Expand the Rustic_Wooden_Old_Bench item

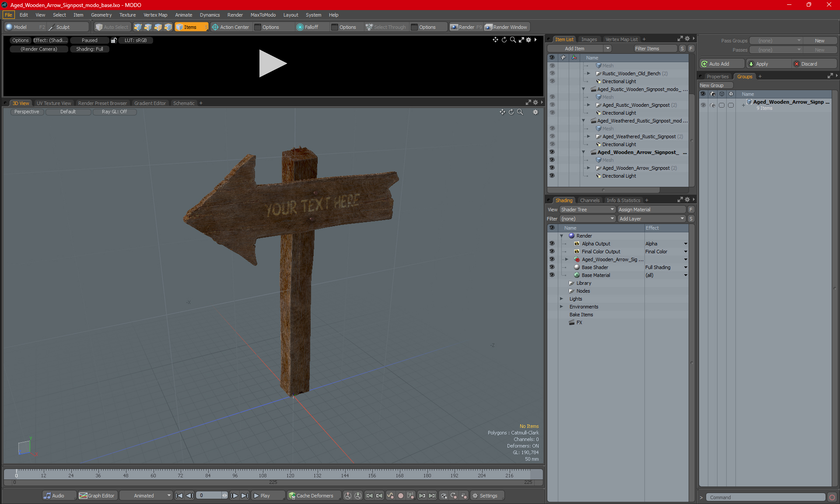pyautogui.click(x=588, y=73)
